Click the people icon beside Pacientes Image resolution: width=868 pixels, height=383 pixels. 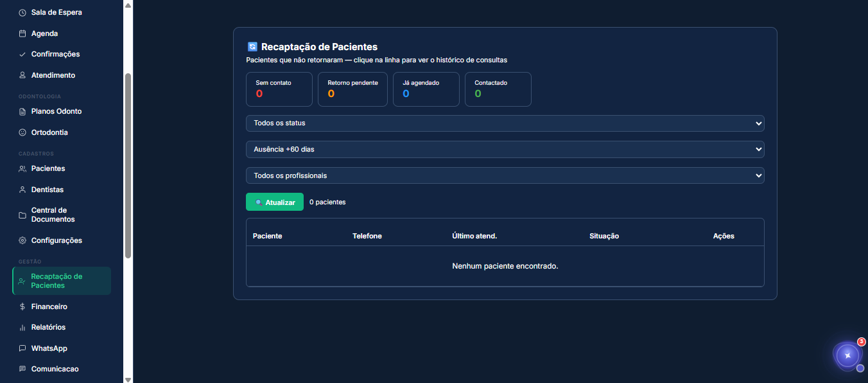point(22,168)
